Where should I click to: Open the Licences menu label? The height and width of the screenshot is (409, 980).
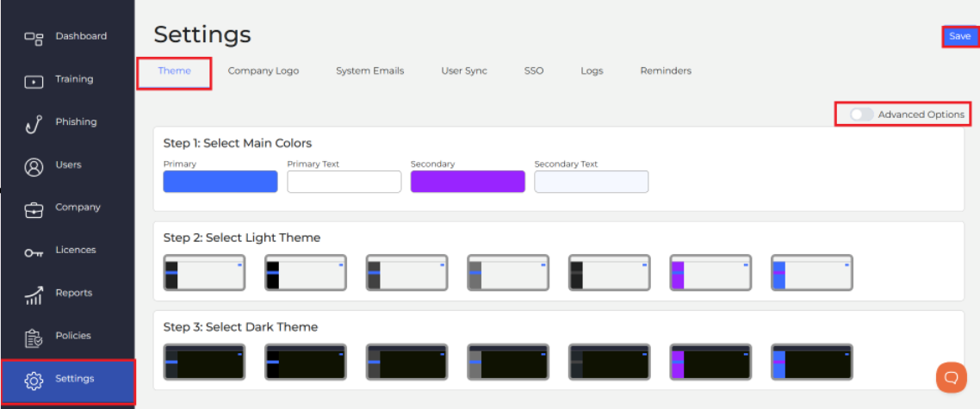76,250
